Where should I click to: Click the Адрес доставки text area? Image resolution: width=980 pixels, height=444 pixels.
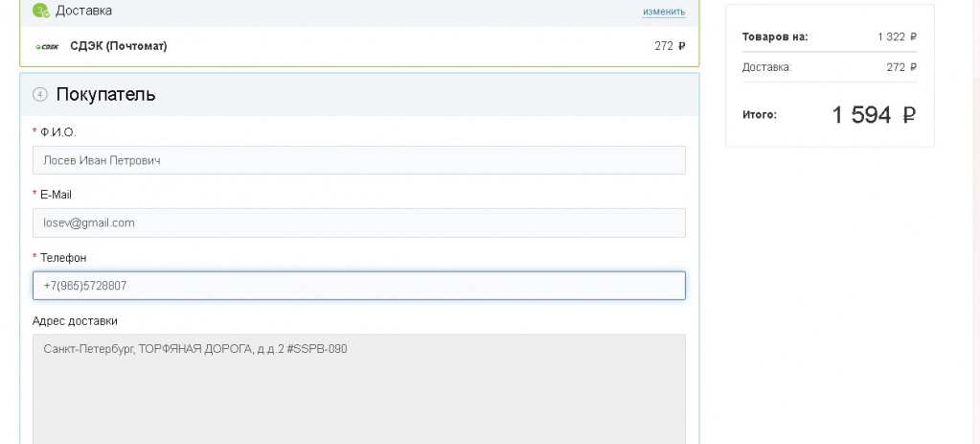click(358, 388)
